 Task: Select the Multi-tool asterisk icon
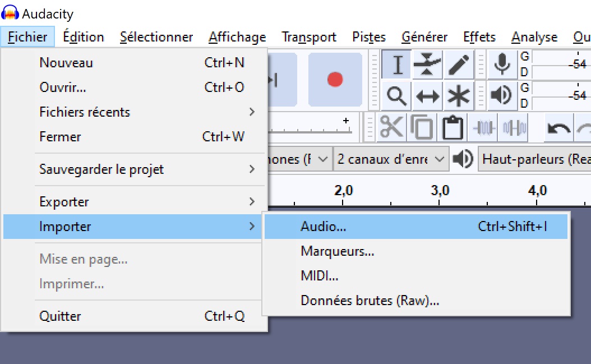[x=458, y=96]
